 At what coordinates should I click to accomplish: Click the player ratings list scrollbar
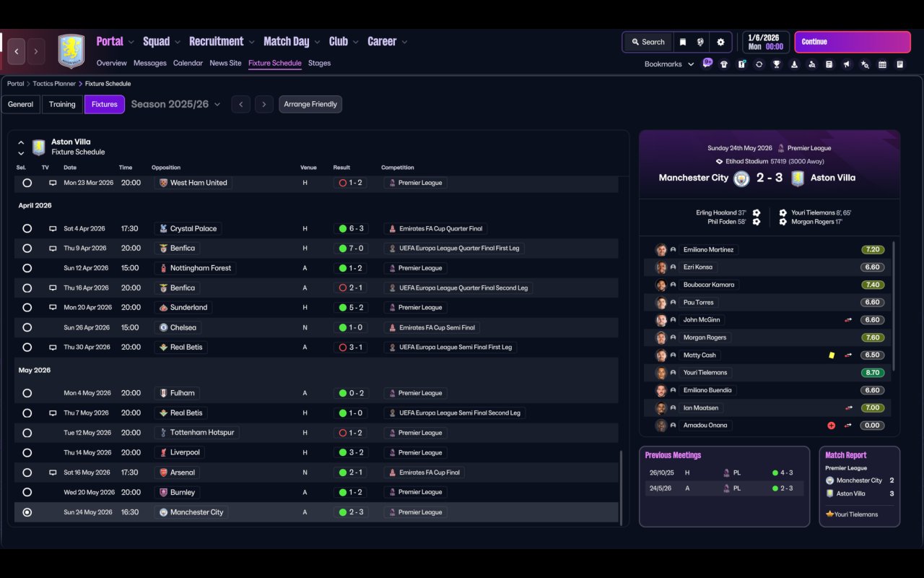(x=894, y=306)
